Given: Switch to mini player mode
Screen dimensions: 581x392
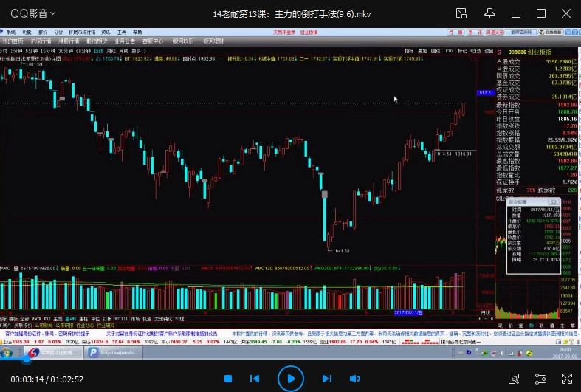Looking at the screenshot, I should coord(462,13).
